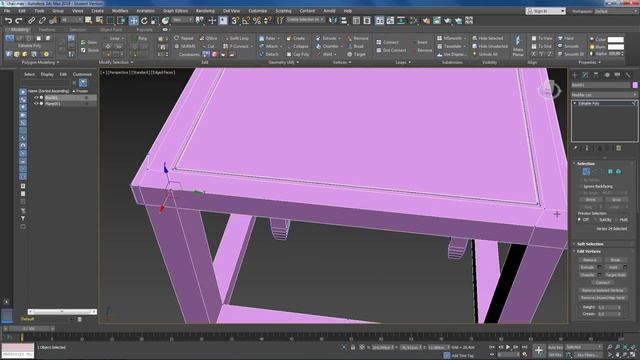The height and width of the screenshot is (360, 640).
Task: Open the File menu
Action: (7, 11)
